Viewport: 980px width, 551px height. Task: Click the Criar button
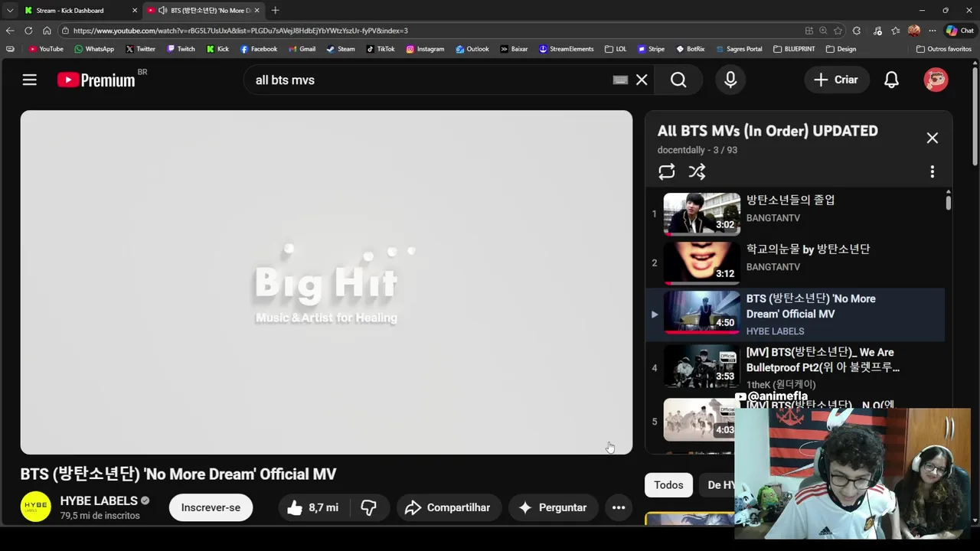(836, 80)
